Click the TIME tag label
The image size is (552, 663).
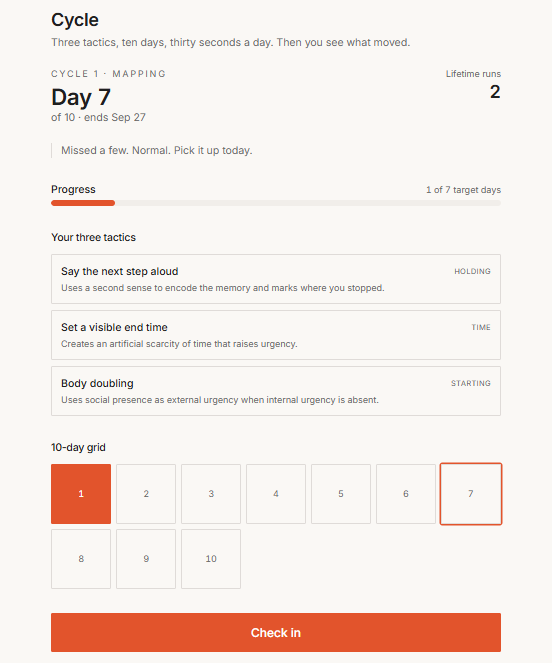[x=481, y=327]
